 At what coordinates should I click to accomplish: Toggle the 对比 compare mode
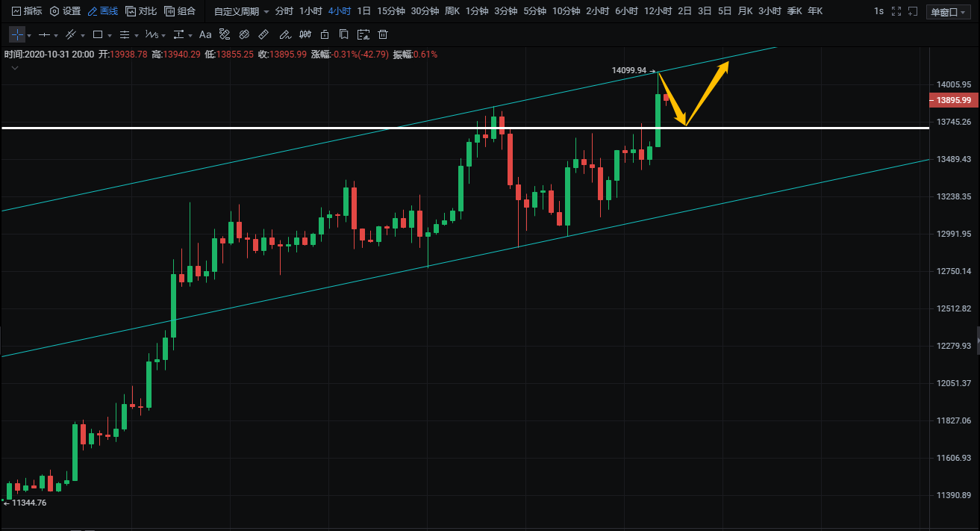(141, 11)
